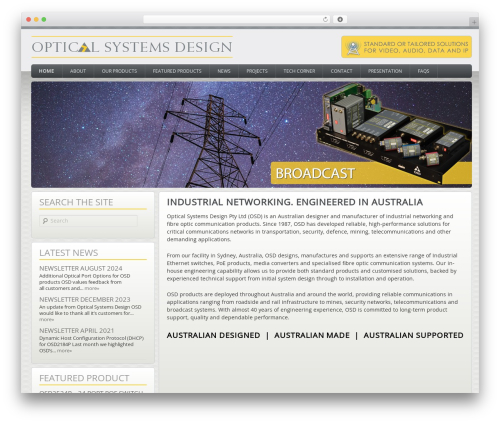Open the About menu item
Screen dimensions: 500x423
click(78, 71)
